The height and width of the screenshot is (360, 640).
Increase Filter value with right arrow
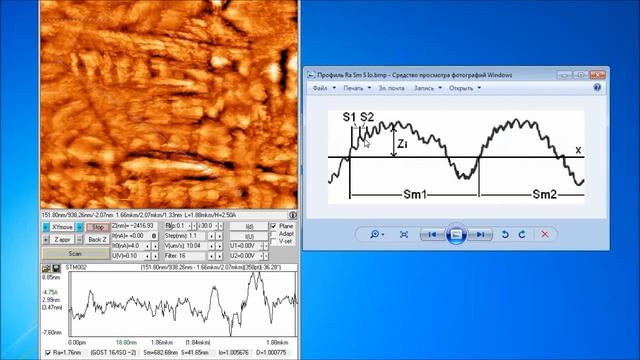tap(220, 256)
